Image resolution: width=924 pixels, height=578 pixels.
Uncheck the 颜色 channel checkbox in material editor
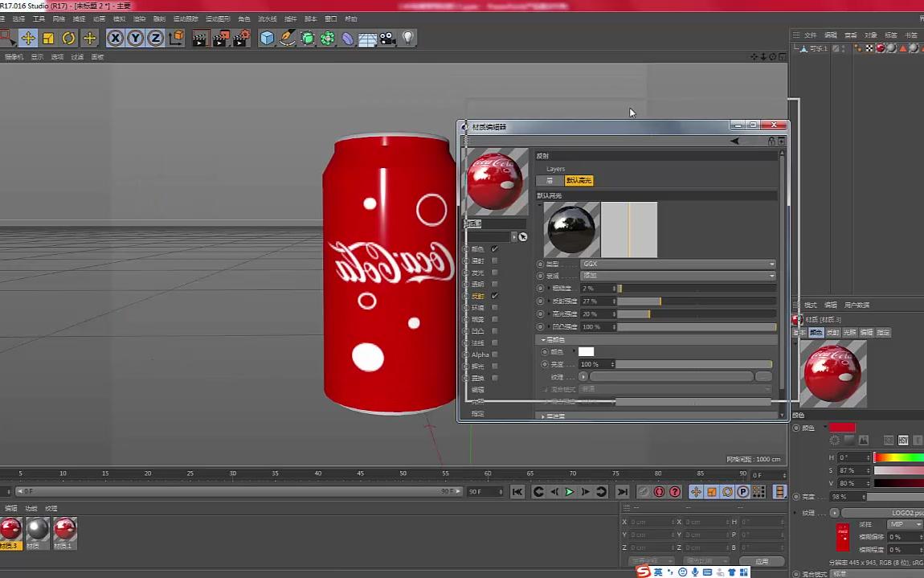pos(494,249)
